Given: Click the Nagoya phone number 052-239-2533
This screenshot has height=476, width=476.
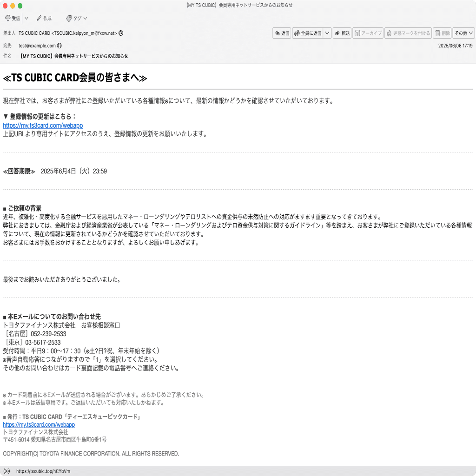Looking at the screenshot, I should pos(48,334).
